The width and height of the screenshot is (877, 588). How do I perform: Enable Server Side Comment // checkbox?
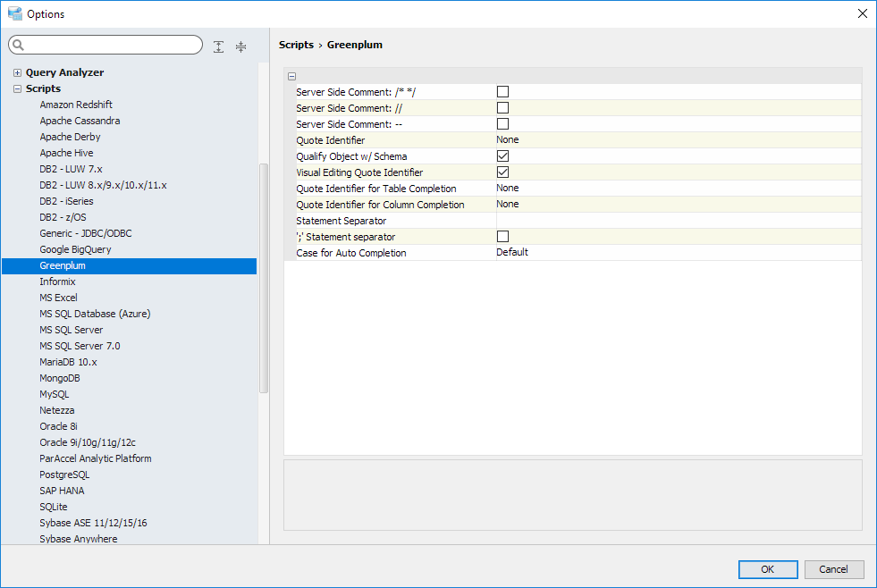coord(502,107)
